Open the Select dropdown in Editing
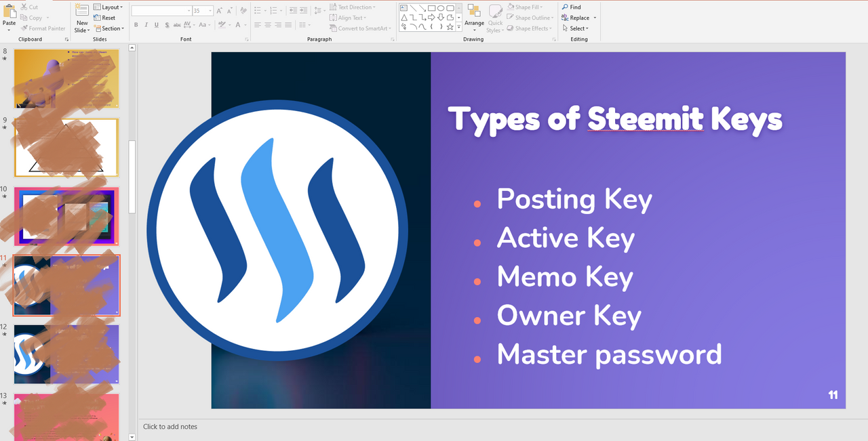 coord(576,28)
